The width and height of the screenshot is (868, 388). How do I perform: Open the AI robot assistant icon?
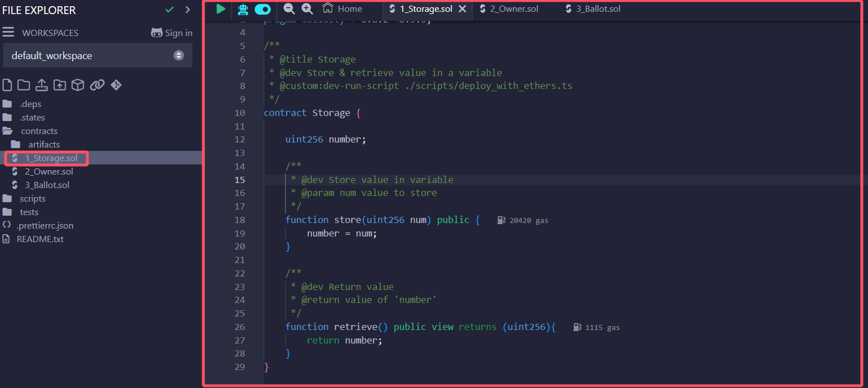tap(243, 9)
